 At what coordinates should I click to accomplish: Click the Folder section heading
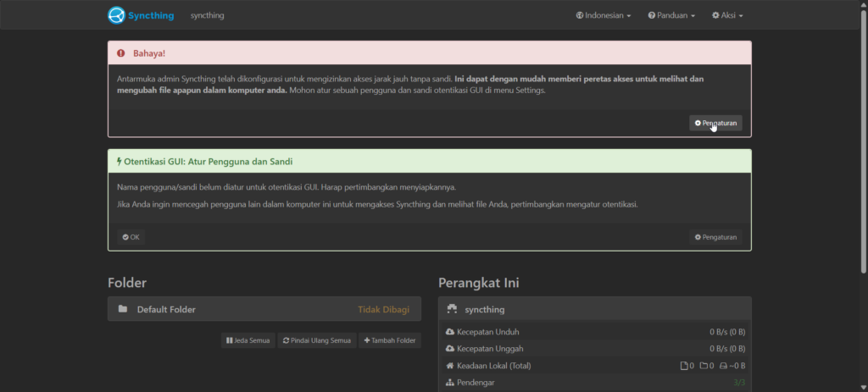(x=127, y=283)
